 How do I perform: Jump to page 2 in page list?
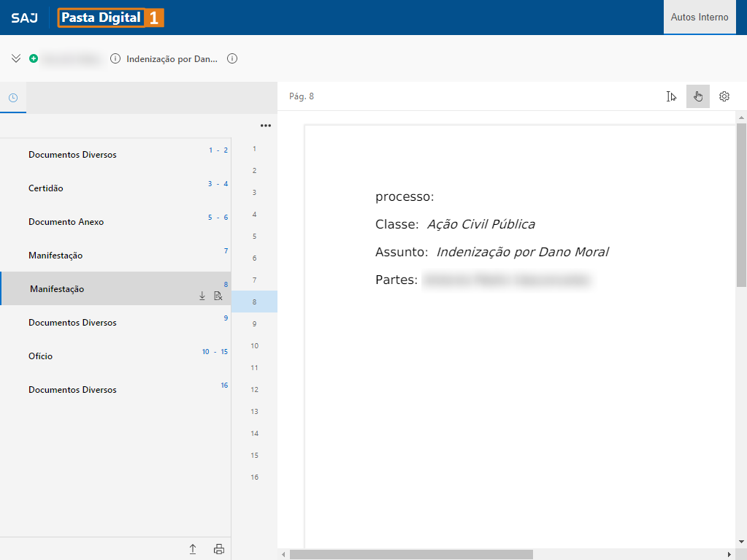coord(254,170)
